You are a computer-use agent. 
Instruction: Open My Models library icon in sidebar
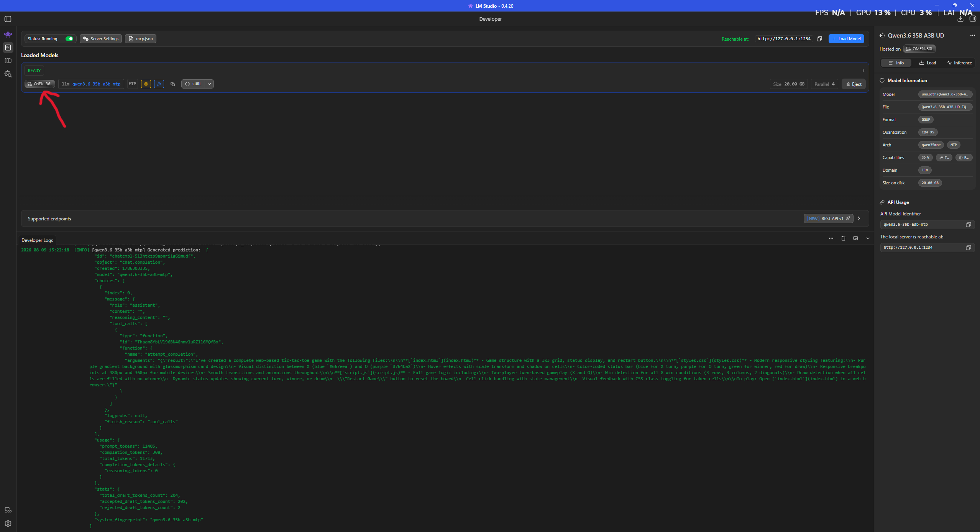pos(8,61)
